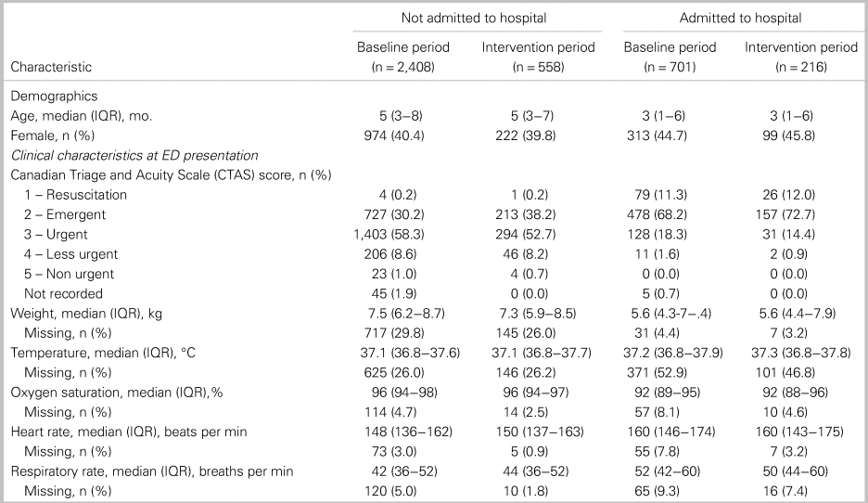
Task: Click the 'Female, n (%)' row label
Action: point(49,135)
